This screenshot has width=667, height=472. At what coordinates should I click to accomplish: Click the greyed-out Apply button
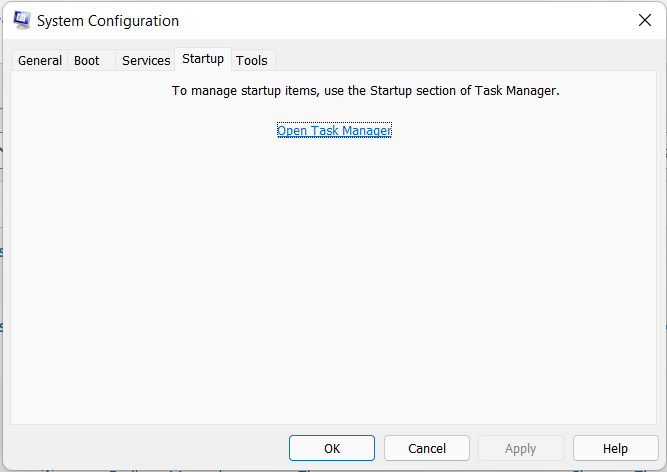coord(521,448)
